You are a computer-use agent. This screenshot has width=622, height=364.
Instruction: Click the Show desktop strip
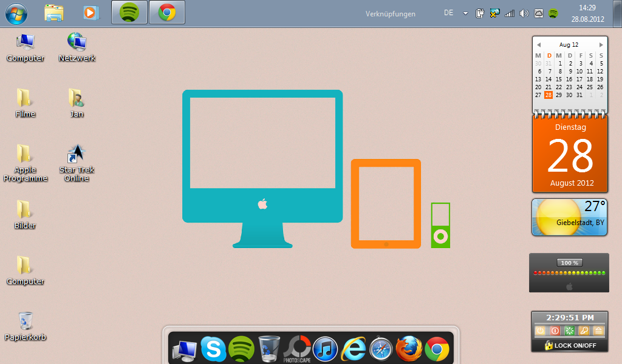tap(618, 13)
